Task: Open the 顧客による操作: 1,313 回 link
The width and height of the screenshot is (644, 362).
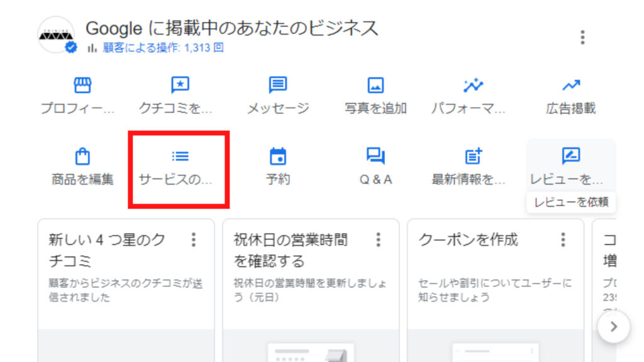Action: (163, 48)
